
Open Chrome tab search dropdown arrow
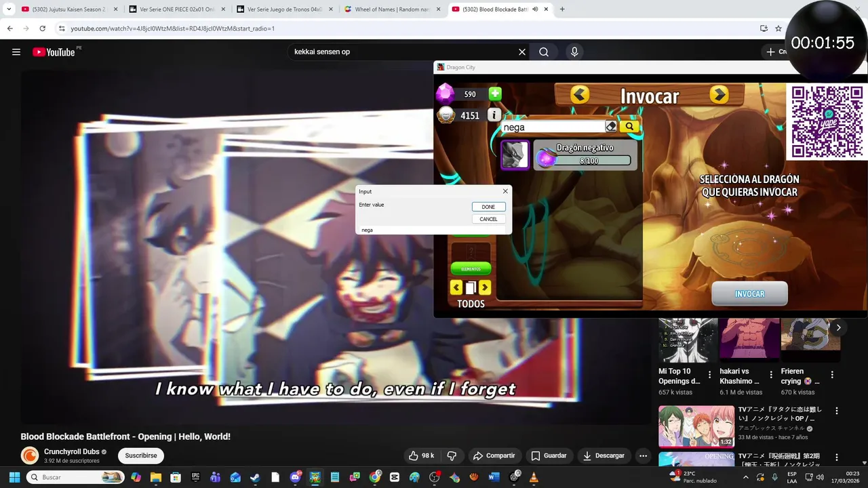coord(9,9)
